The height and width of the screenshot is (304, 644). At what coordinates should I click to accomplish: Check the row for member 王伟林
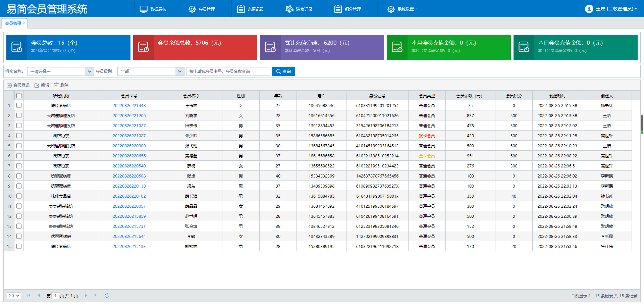(19, 105)
